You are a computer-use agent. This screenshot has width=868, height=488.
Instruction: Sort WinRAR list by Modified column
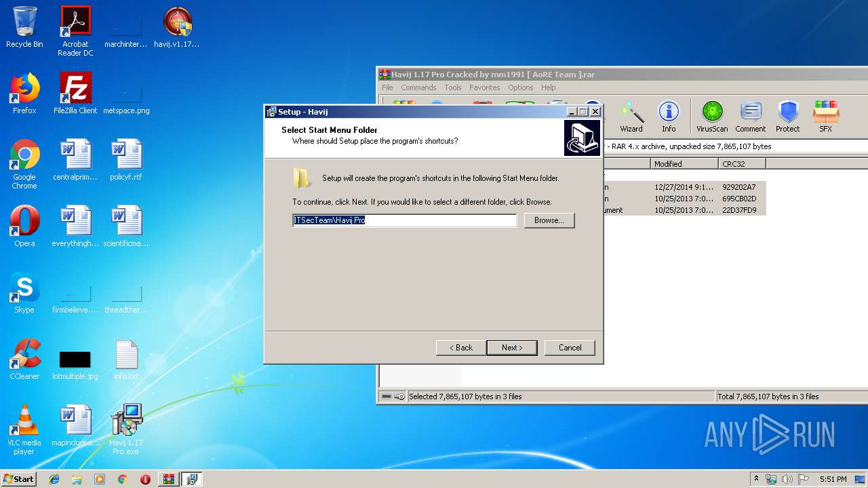684,164
